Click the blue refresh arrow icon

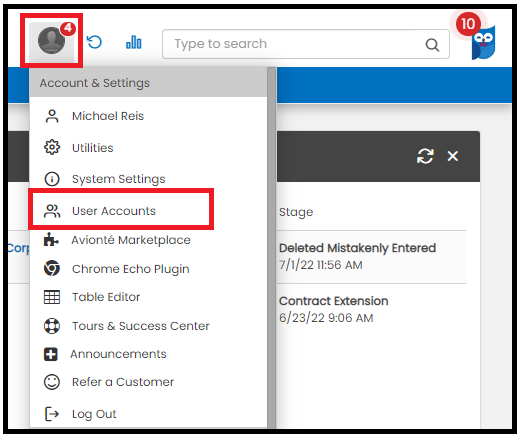94,42
